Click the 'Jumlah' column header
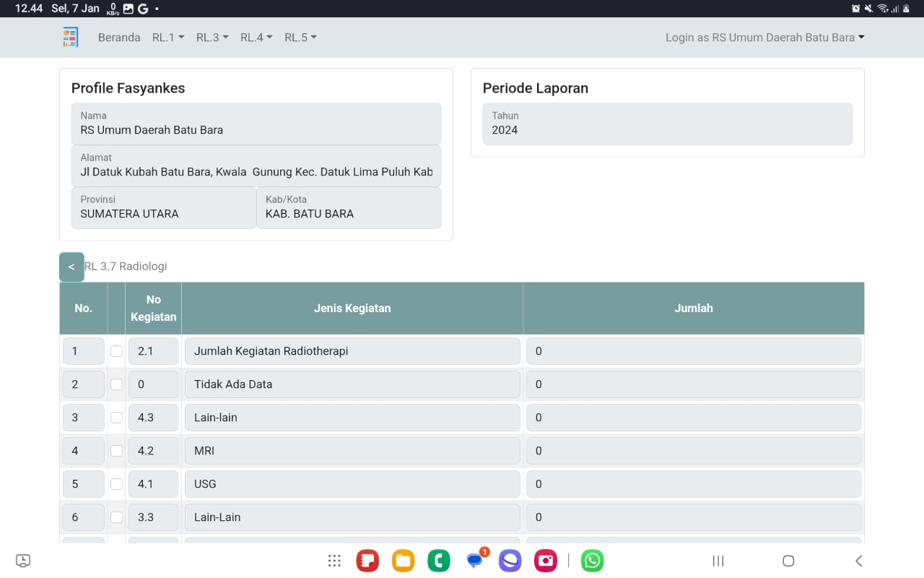 point(694,308)
